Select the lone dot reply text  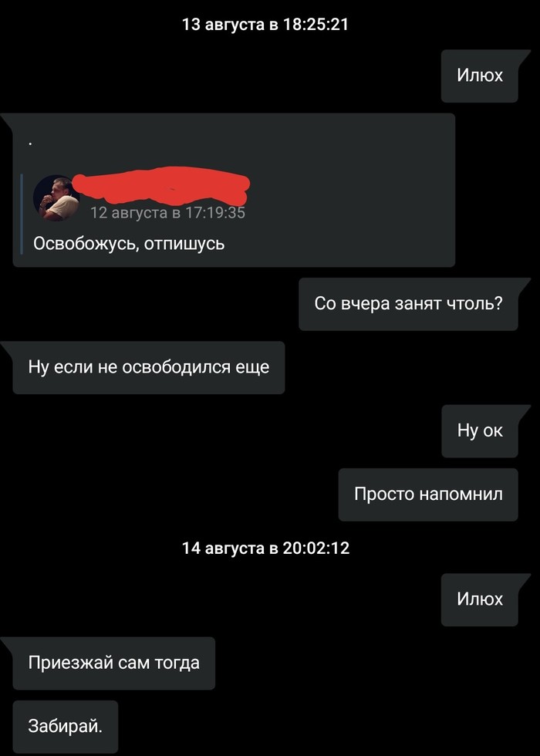30,143
